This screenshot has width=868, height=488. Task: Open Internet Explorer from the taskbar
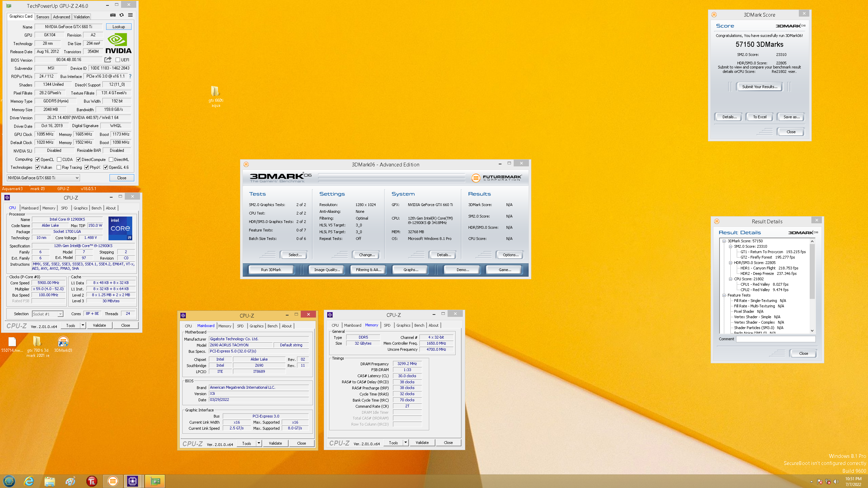(x=29, y=481)
